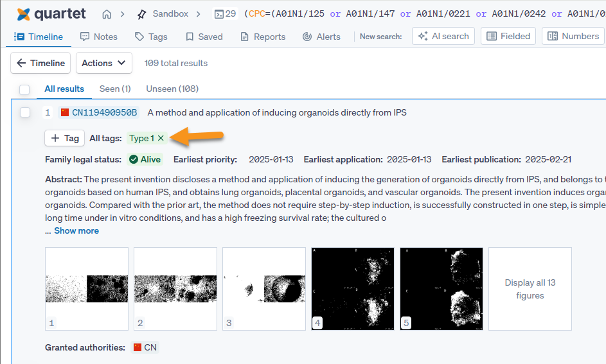Go to home via house icon
The width and height of the screenshot is (606, 364).
[x=107, y=14]
